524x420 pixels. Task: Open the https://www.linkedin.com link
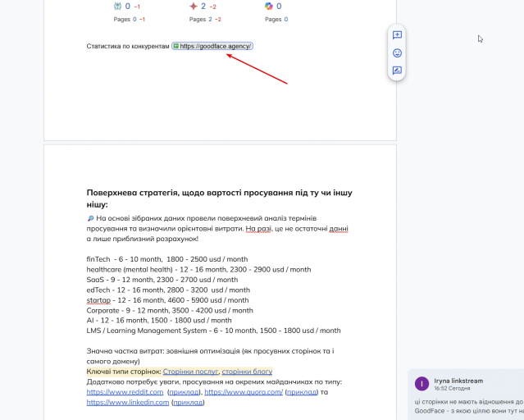point(128,402)
